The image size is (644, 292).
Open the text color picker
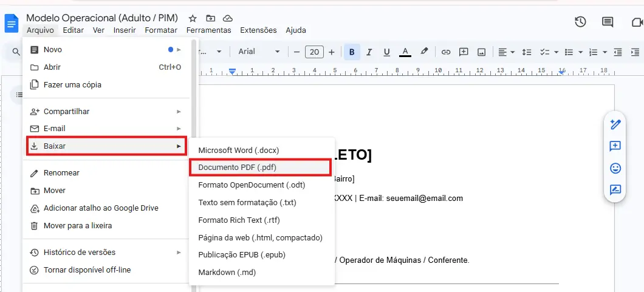[x=405, y=52]
